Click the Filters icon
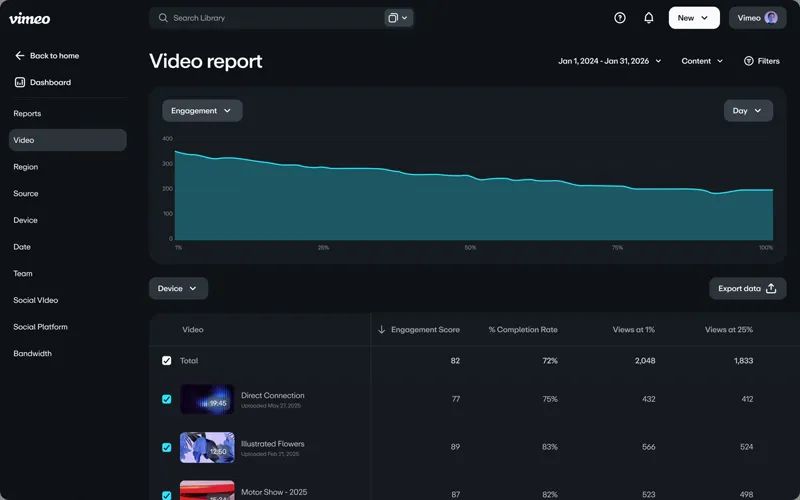Viewport: 800px width, 500px height. 749,61
